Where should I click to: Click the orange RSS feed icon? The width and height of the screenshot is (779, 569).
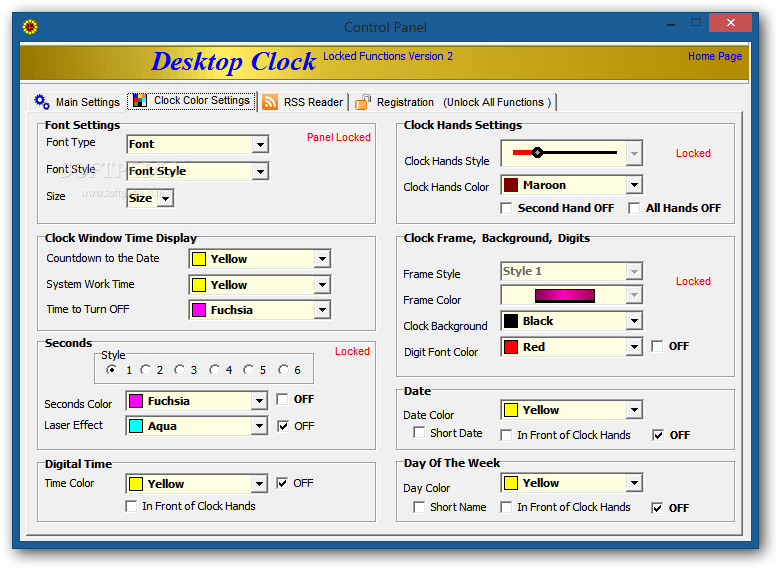270,102
